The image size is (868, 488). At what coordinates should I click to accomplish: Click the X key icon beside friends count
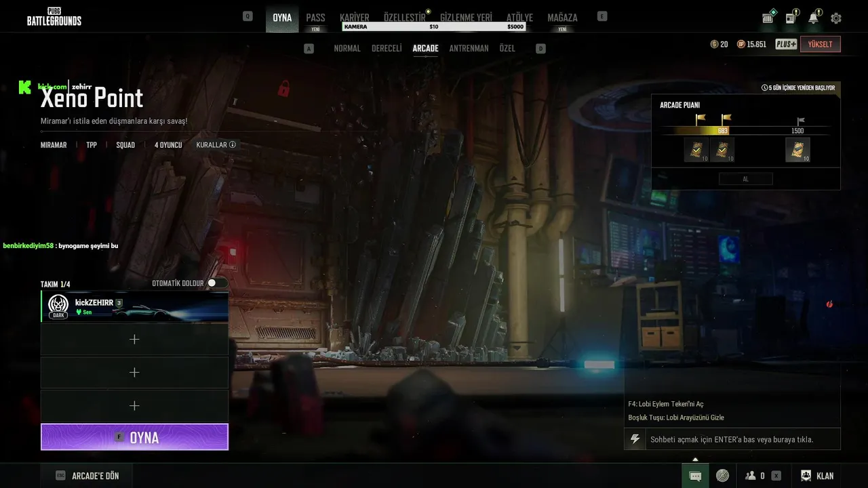pyautogui.click(x=776, y=476)
